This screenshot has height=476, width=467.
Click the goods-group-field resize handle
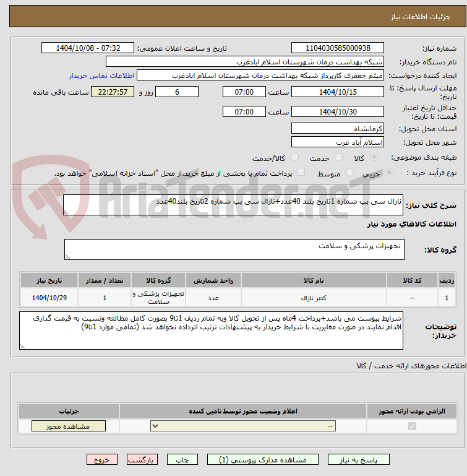pos(67,257)
